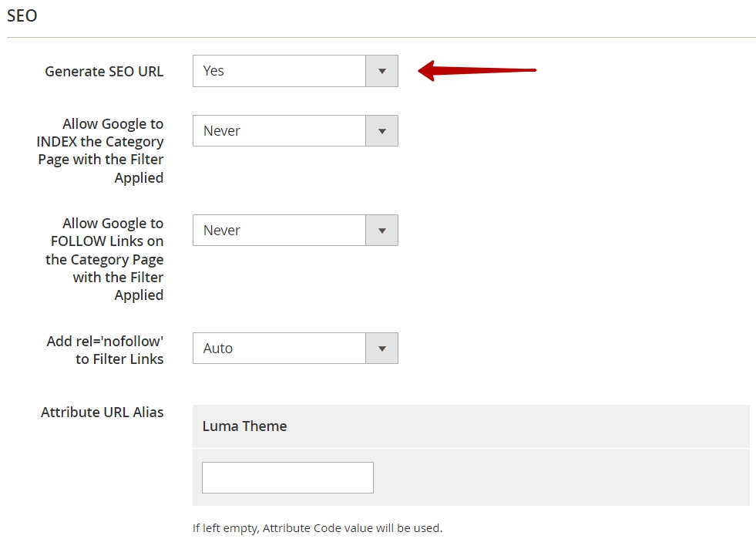
Task: Click the Luma Theme column header
Action: pyautogui.click(x=244, y=426)
